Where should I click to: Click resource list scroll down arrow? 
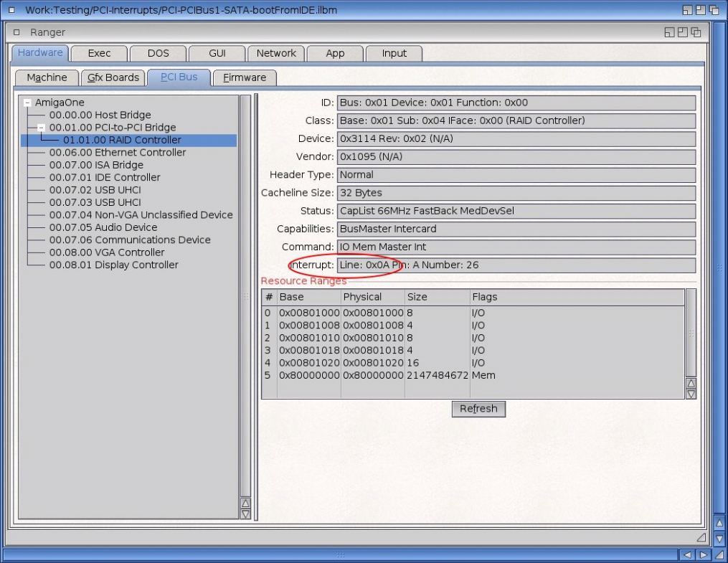pyautogui.click(x=691, y=394)
